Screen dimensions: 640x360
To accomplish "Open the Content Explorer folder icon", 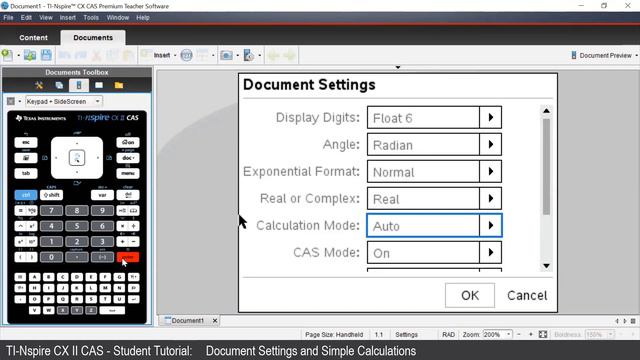I will (119, 85).
